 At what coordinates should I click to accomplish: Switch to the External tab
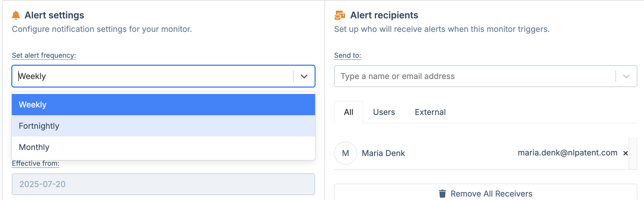pos(430,112)
